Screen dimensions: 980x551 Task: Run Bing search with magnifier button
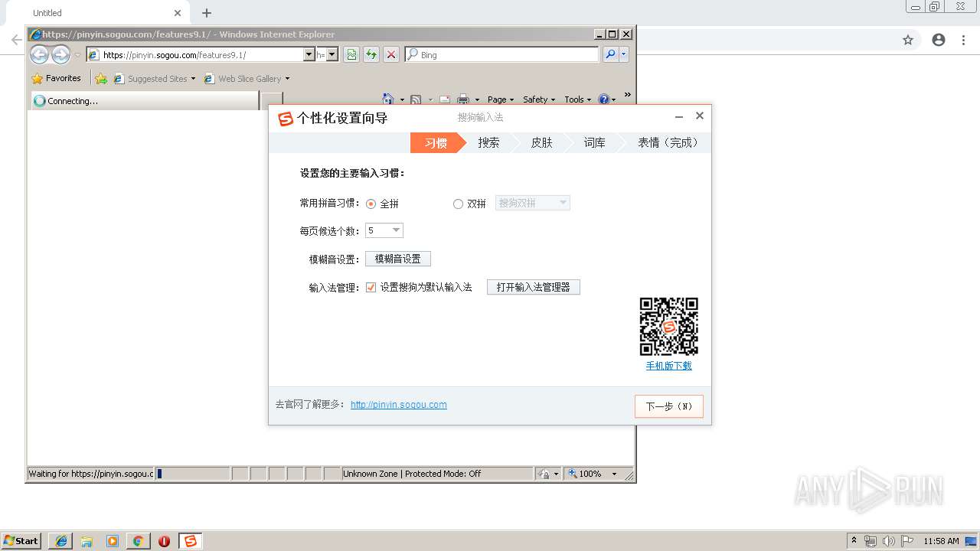[609, 54]
